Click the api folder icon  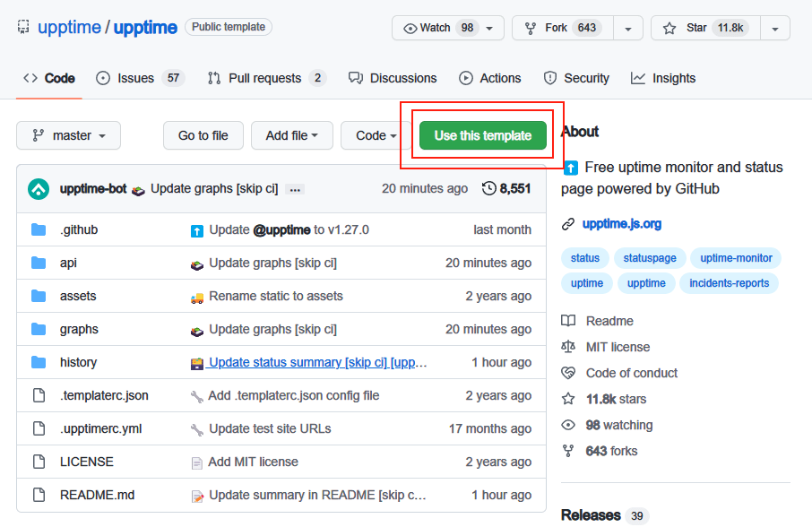tap(39, 263)
